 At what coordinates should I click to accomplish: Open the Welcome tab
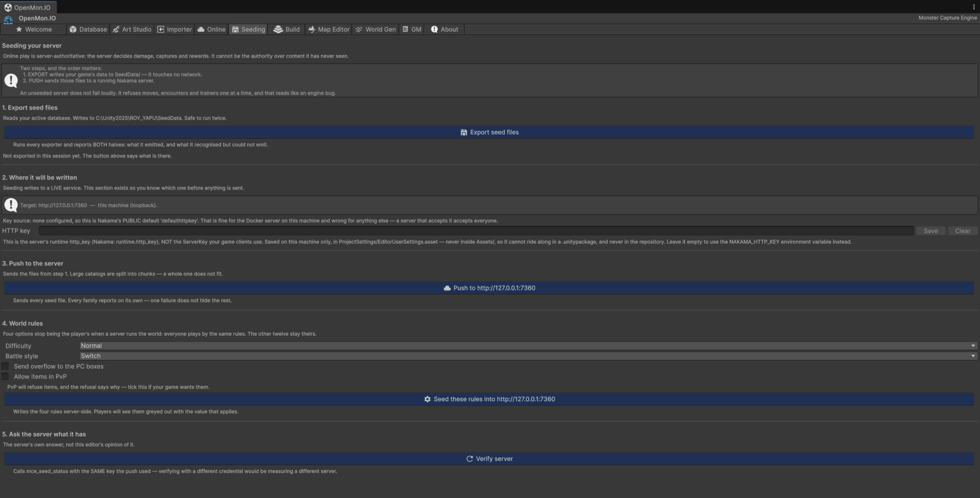(x=34, y=30)
